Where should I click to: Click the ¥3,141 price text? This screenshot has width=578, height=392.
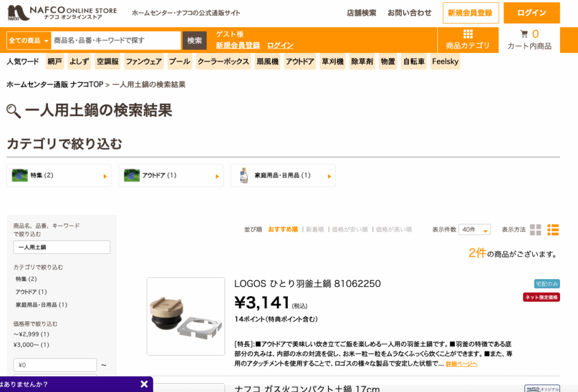pyautogui.click(x=262, y=303)
